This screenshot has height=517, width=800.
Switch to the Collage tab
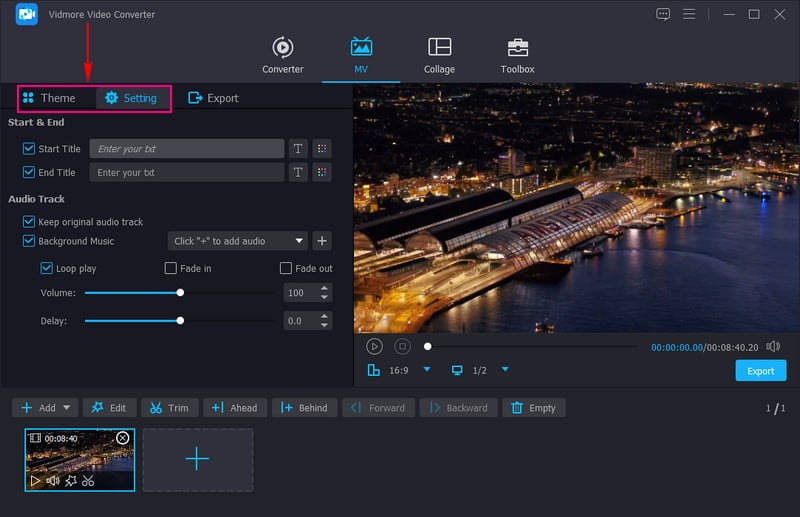(439, 56)
